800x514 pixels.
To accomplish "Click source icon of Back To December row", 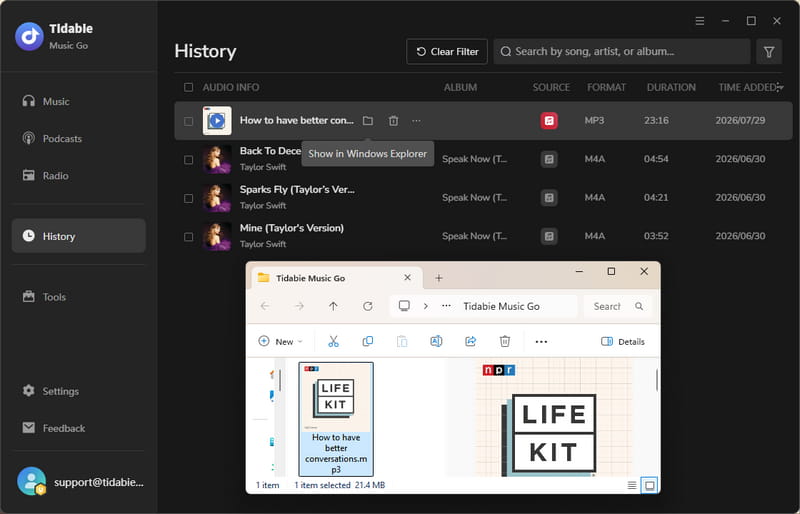I will point(549,159).
